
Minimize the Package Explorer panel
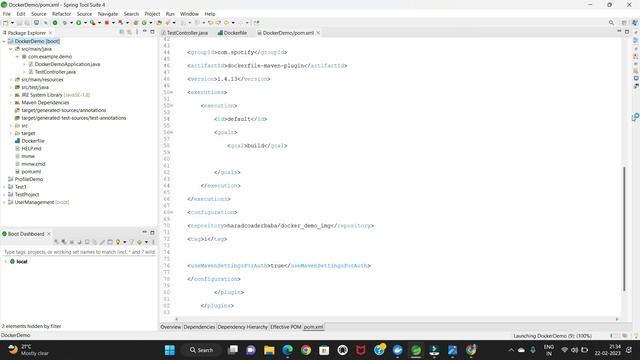pos(144,31)
